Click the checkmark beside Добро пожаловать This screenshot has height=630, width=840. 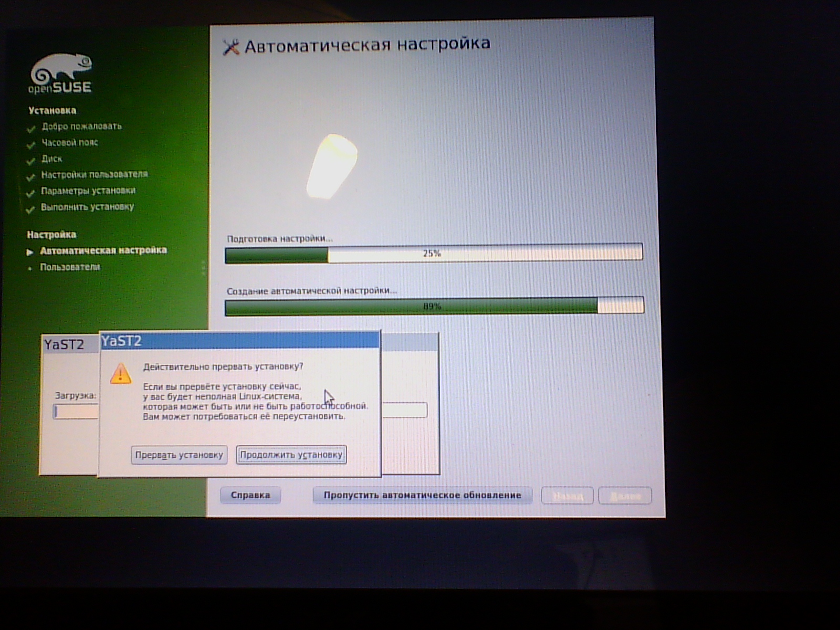pyautogui.click(x=31, y=128)
